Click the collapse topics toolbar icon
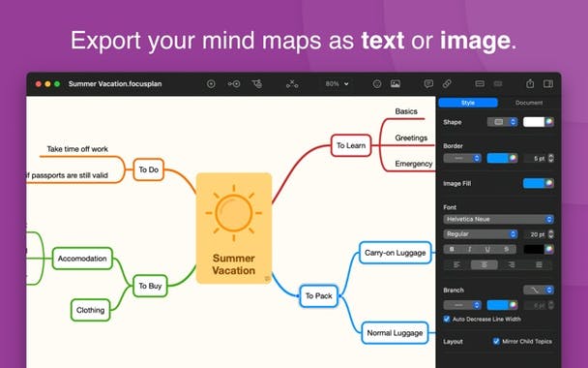This screenshot has height=368, width=588. [480, 83]
